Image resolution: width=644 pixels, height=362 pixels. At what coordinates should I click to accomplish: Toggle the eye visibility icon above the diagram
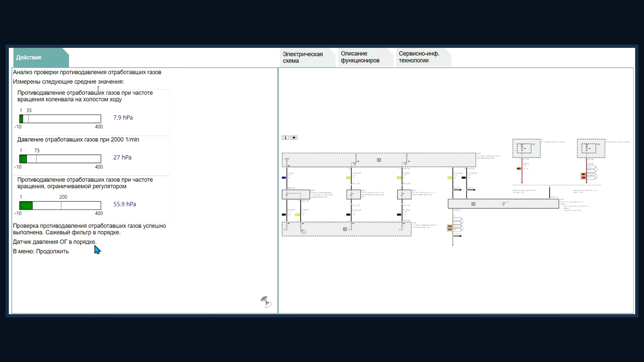point(294,138)
